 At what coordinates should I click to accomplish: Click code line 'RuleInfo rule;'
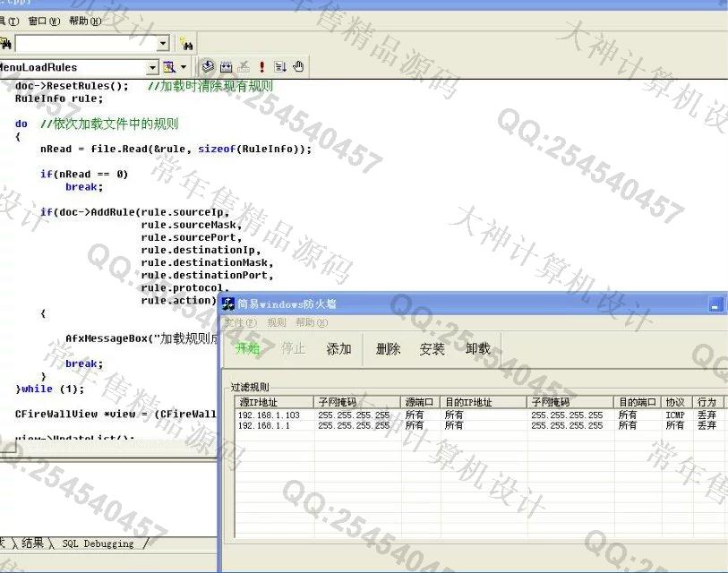pos(59,98)
